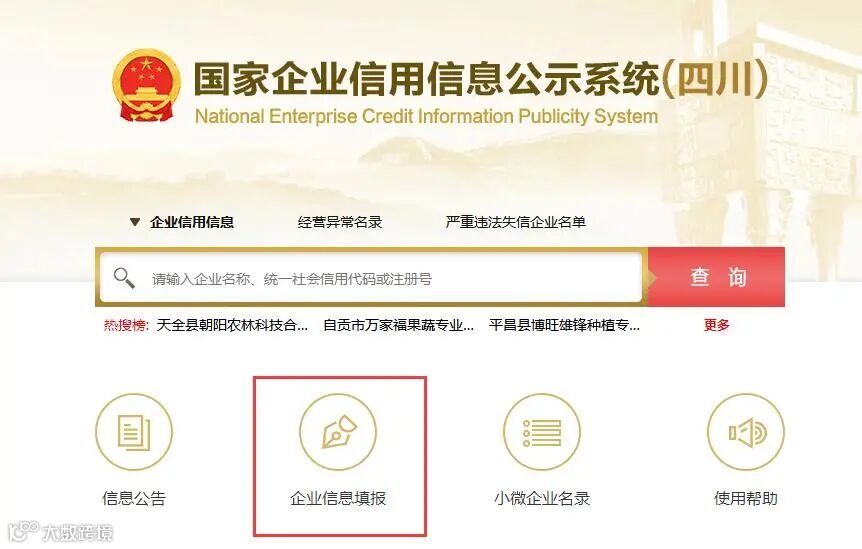Click the magnifier icon in search box
This screenshot has width=862, height=549.
coord(124,278)
